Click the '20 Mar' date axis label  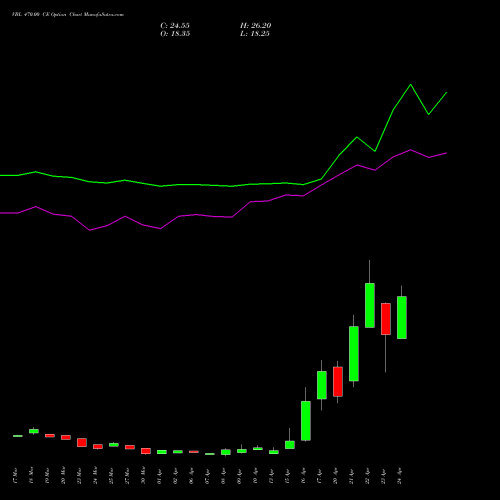(x=63, y=476)
